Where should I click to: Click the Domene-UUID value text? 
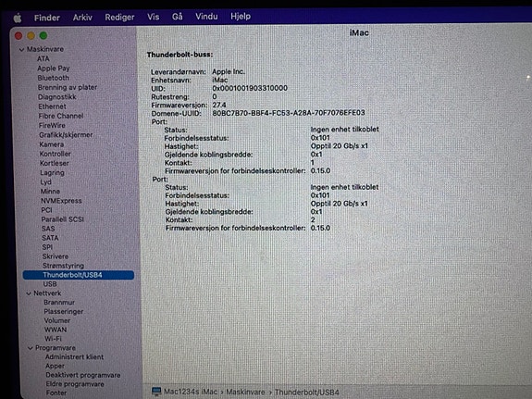coord(289,113)
